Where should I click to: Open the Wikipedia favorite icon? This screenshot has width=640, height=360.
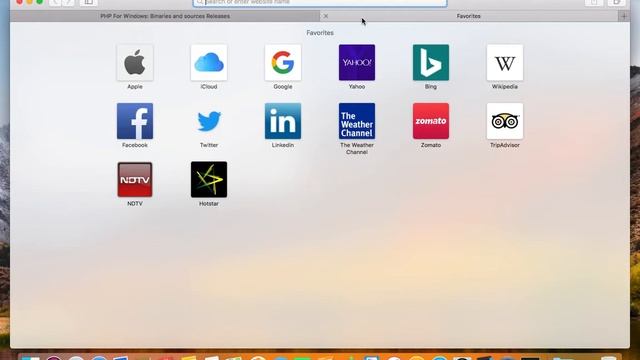click(505, 62)
